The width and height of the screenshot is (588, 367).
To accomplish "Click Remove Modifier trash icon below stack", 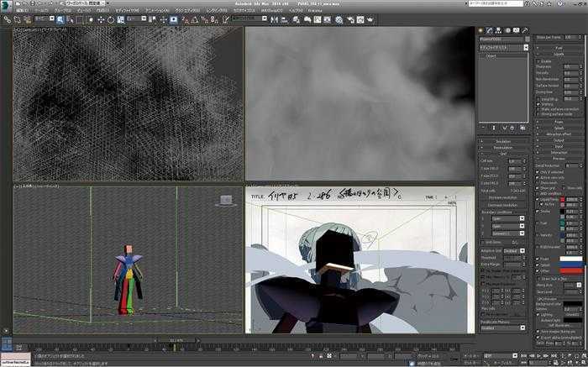I will (512, 128).
